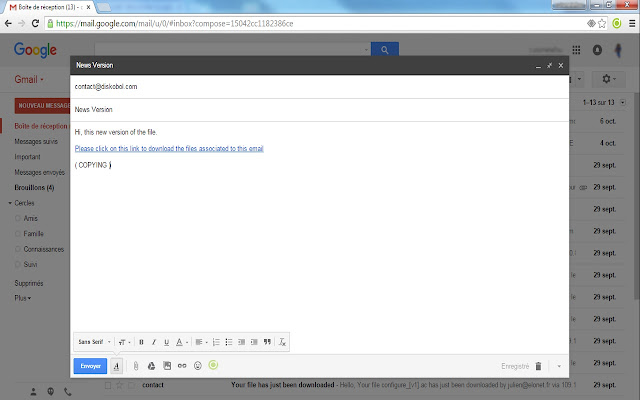640x400 pixels.
Task: Minimize the News Version compose window
Action: 538,66
